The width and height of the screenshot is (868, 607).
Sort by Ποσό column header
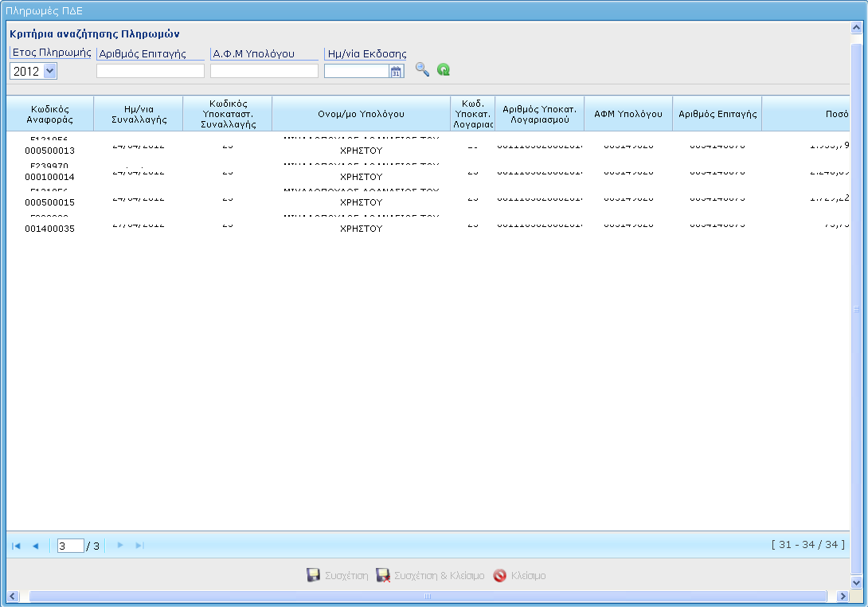pyautogui.click(x=806, y=114)
